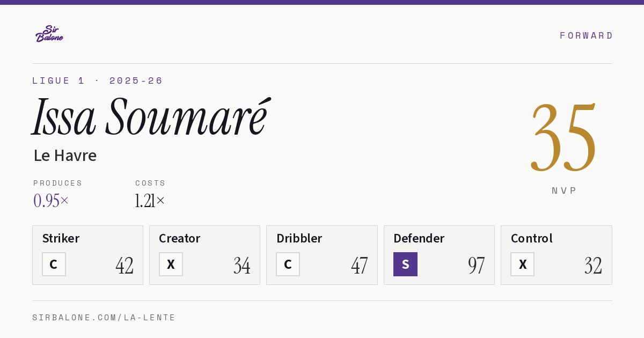Select the Dribbler stat card
The image size is (644, 338).
(x=322, y=255)
